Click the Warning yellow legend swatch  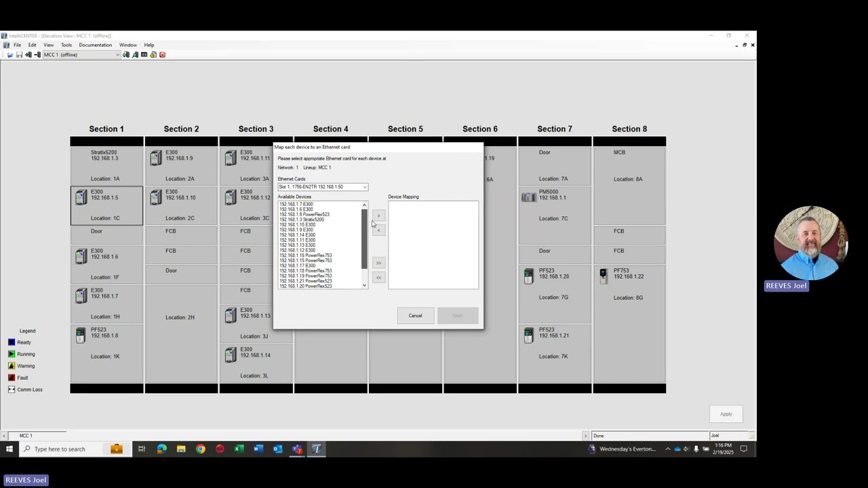pos(12,366)
